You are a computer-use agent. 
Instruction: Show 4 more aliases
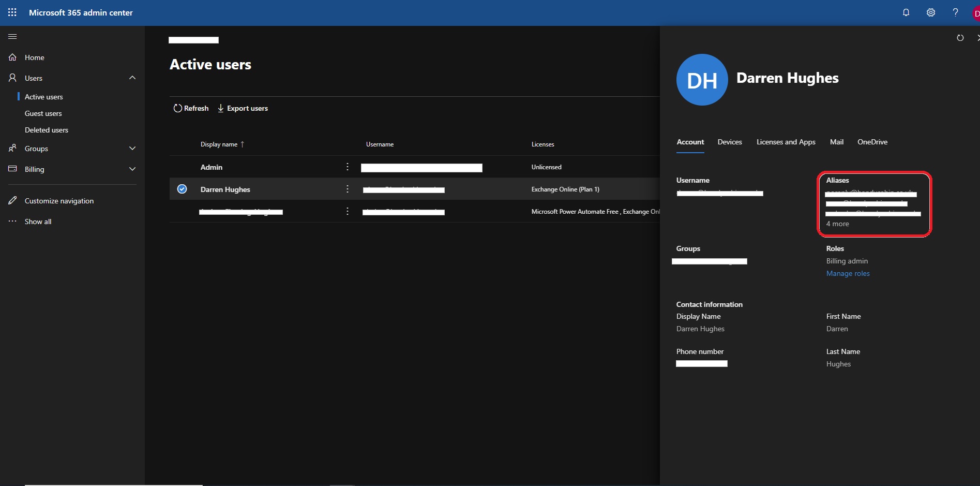837,224
